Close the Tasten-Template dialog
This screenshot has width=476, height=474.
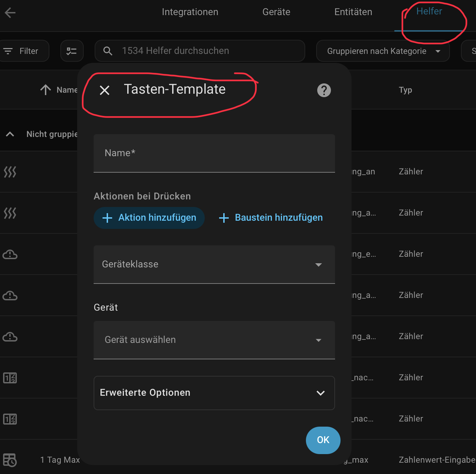[105, 90]
